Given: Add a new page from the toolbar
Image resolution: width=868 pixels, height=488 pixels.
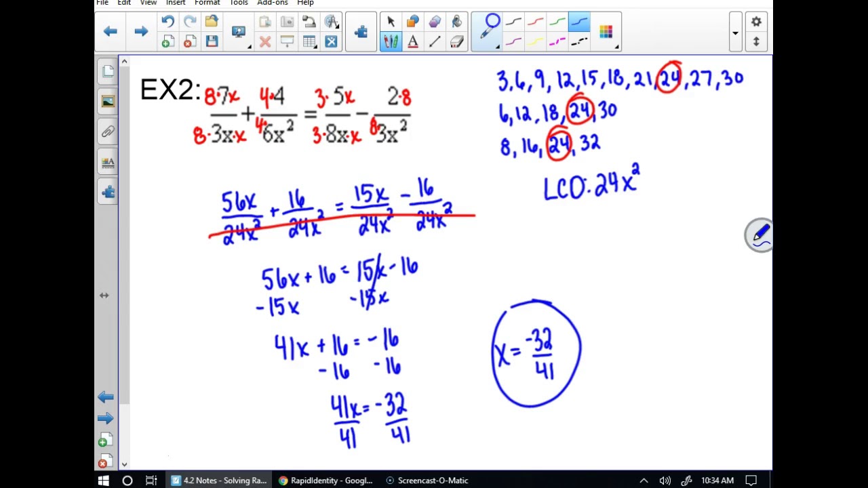Looking at the screenshot, I should (167, 42).
